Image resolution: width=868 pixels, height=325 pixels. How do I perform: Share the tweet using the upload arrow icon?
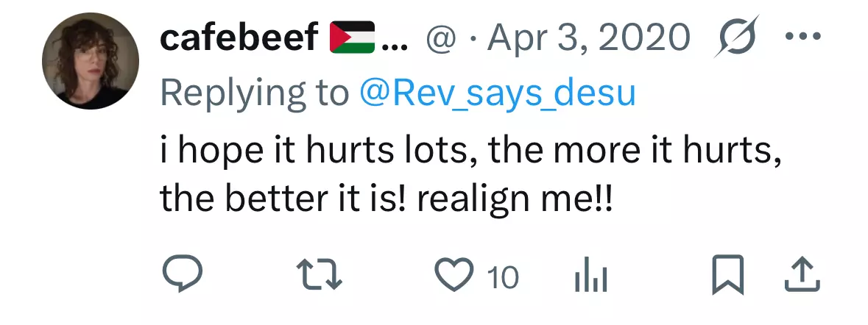[x=802, y=274]
